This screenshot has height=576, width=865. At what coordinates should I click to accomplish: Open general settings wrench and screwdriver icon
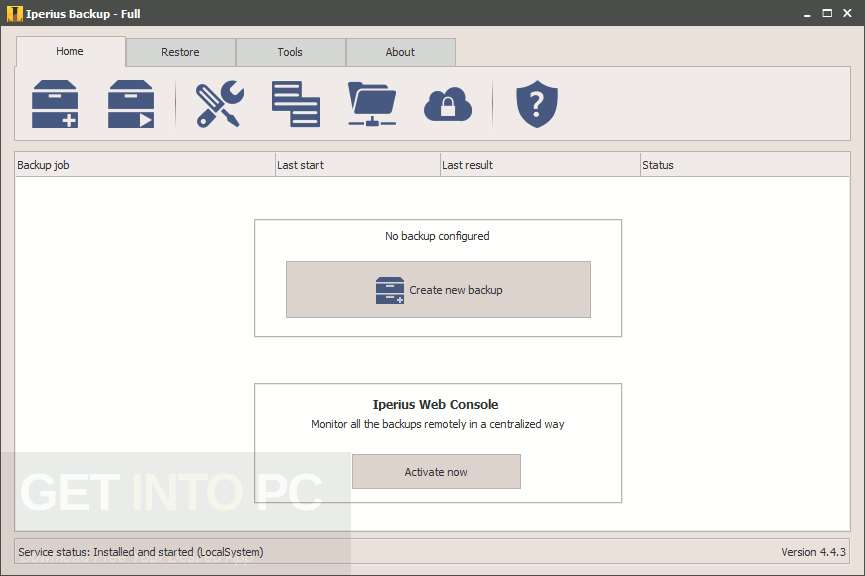tap(220, 104)
